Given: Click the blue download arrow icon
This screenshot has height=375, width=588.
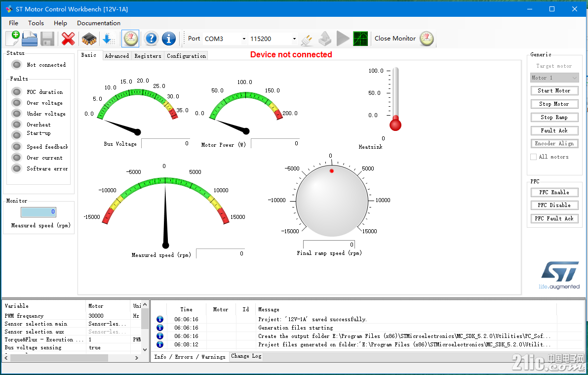Looking at the screenshot, I should (109, 39).
